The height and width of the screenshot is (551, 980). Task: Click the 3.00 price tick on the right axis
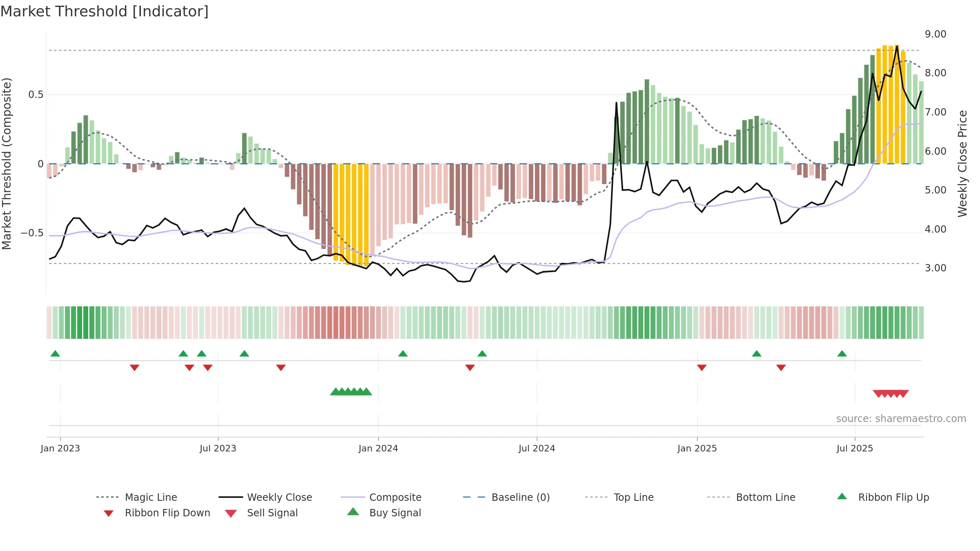(935, 268)
